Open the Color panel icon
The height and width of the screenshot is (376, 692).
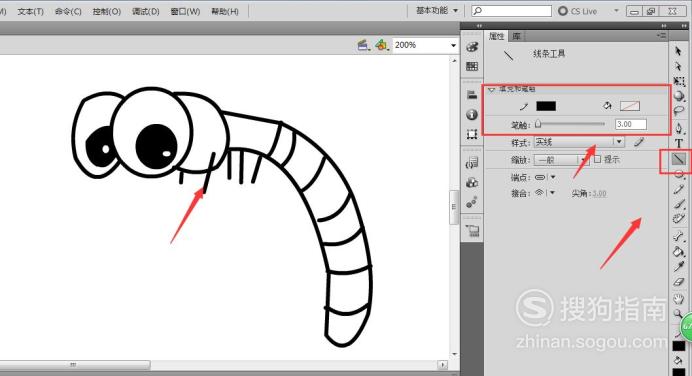click(472, 47)
